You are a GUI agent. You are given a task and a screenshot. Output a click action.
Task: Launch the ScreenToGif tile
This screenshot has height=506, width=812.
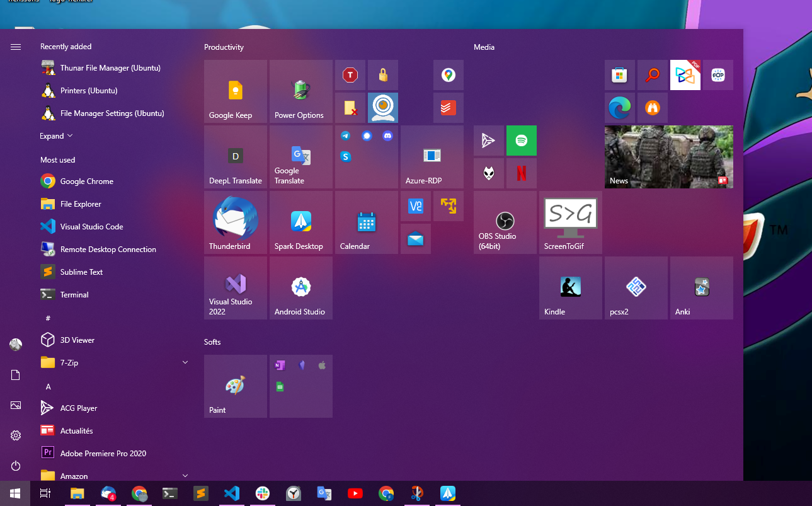click(571, 222)
